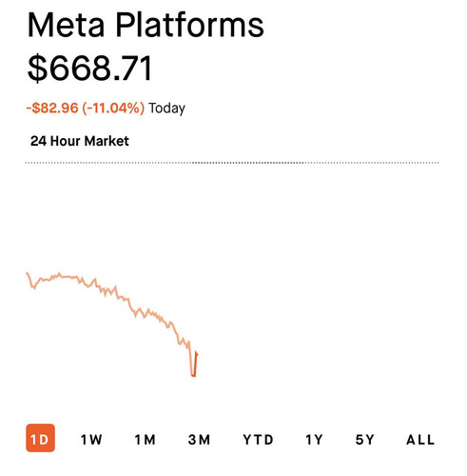Switch chart to 1W range
The height and width of the screenshot is (476, 467).
click(91, 440)
